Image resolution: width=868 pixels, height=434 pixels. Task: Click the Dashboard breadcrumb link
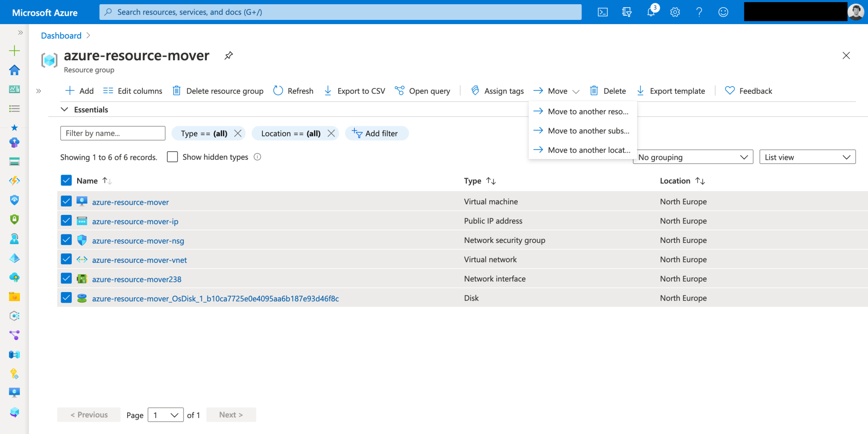[x=61, y=35]
